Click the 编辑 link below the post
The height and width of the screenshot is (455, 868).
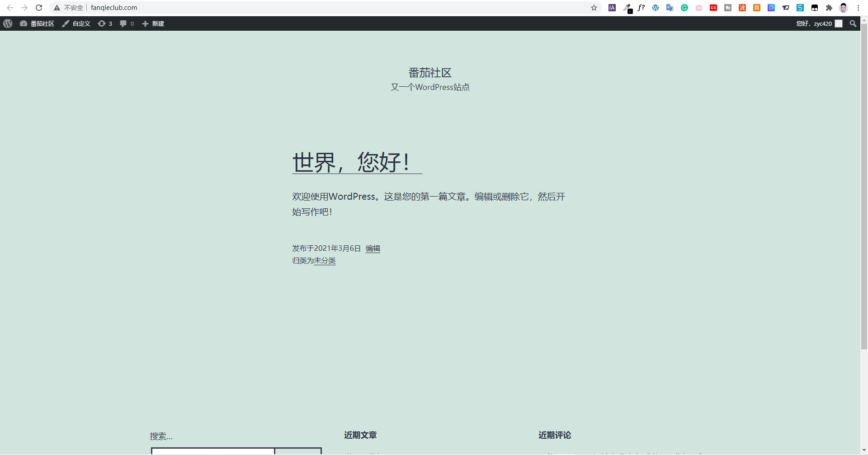pyautogui.click(x=373, y=248)
